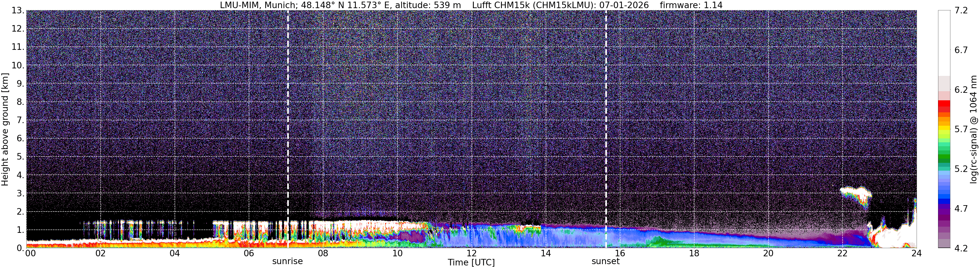The height and width of the screenshot is (269, 980).
Task: Click the 'sunrise' label below the time axis
Action: tap(287, 262)
